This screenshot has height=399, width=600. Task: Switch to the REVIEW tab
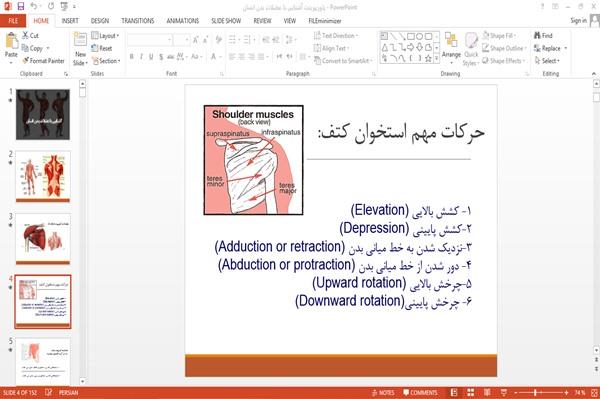pyautogui.click(x=262, y=21)
